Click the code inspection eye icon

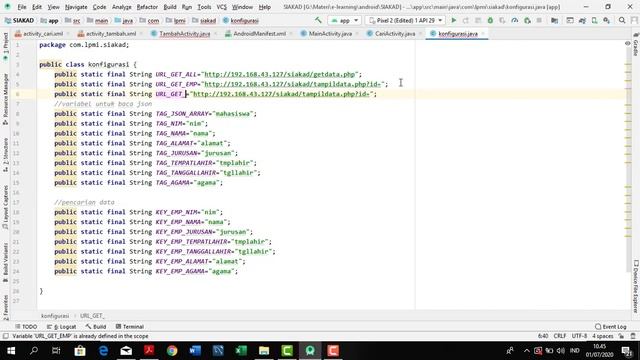coord(628,43)
